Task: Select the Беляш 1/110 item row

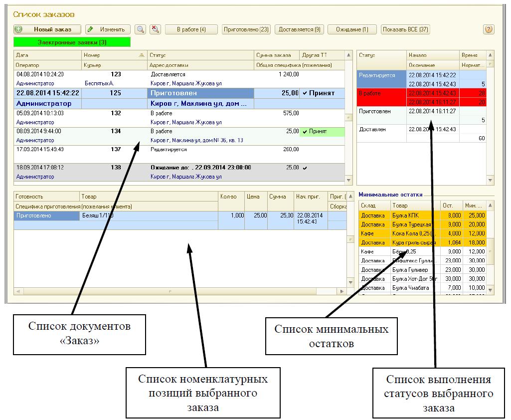Action: point(180,220)
